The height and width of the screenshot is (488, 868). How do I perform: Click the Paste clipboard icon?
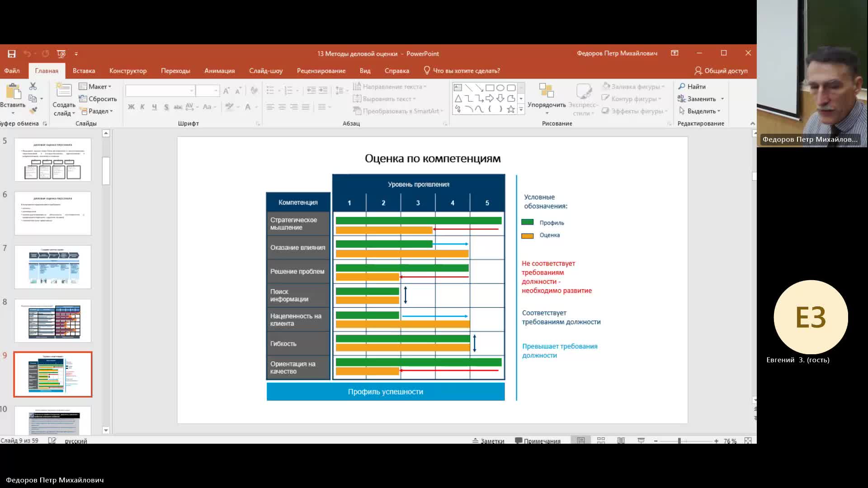click(13, 92)
